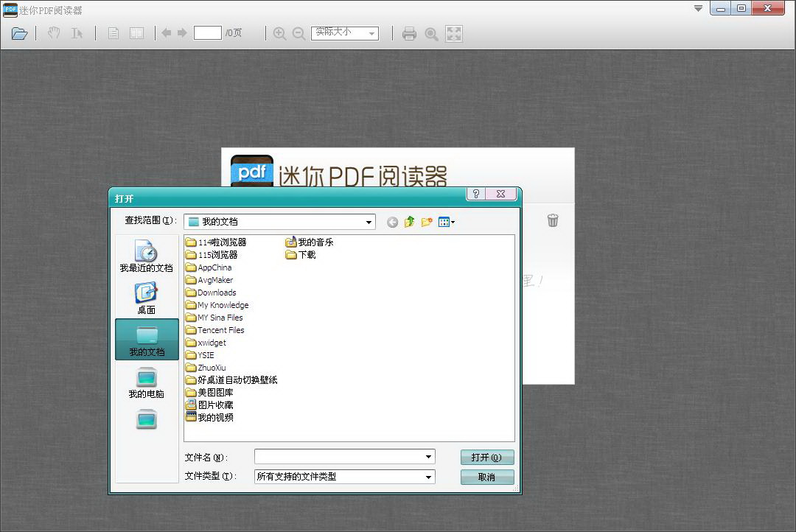Click the 打开 button to open file

tap(486, 457)
